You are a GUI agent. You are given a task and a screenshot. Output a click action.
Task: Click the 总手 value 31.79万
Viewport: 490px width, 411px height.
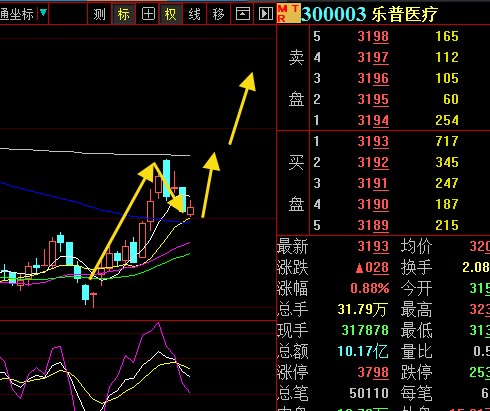[362, 310]
